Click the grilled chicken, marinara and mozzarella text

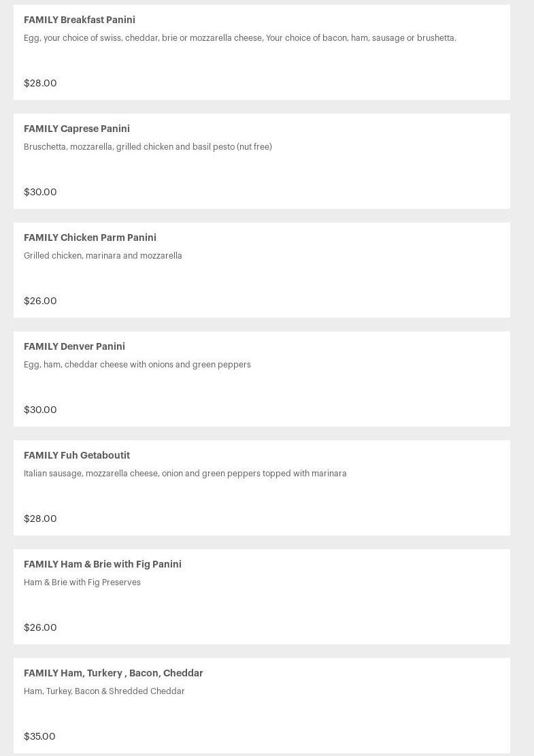click(103, 256)
